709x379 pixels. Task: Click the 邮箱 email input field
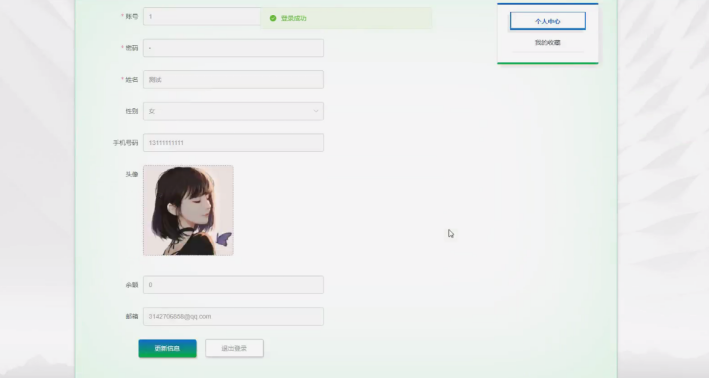(233, 317)
